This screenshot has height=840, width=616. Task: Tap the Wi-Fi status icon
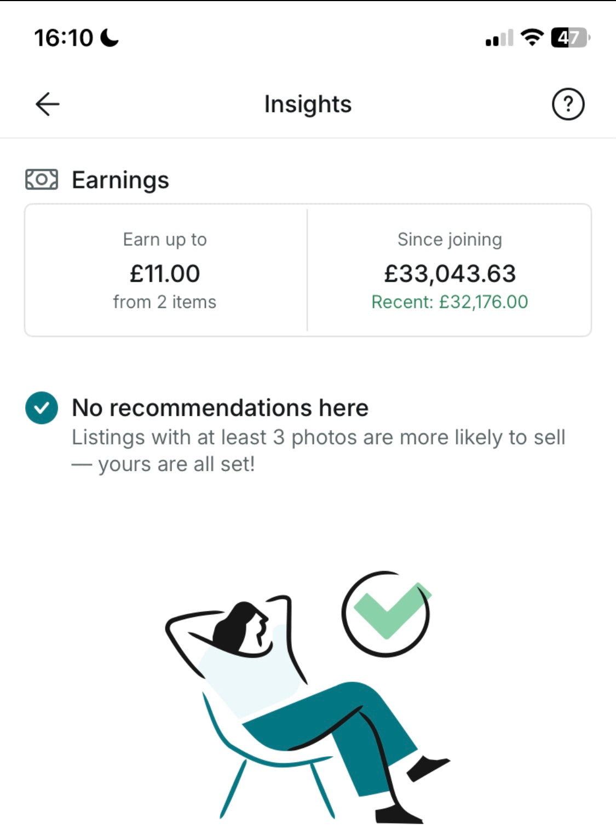point(531,38)
